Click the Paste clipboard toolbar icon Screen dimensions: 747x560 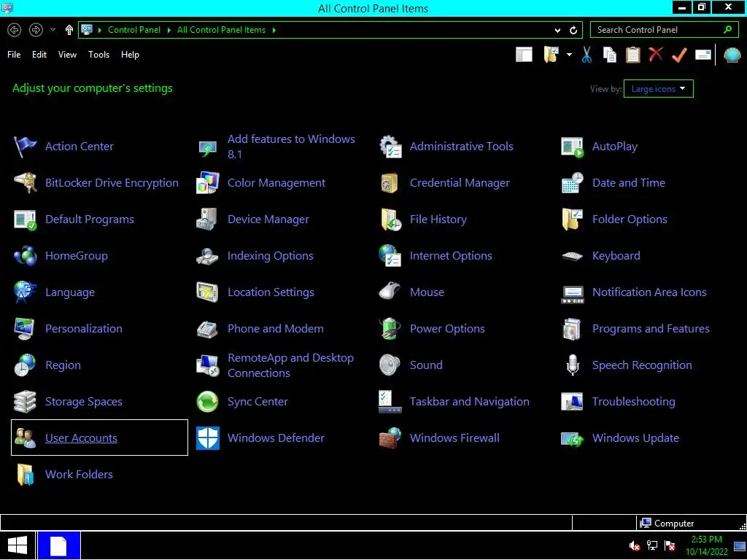click(x=632, y=55)
